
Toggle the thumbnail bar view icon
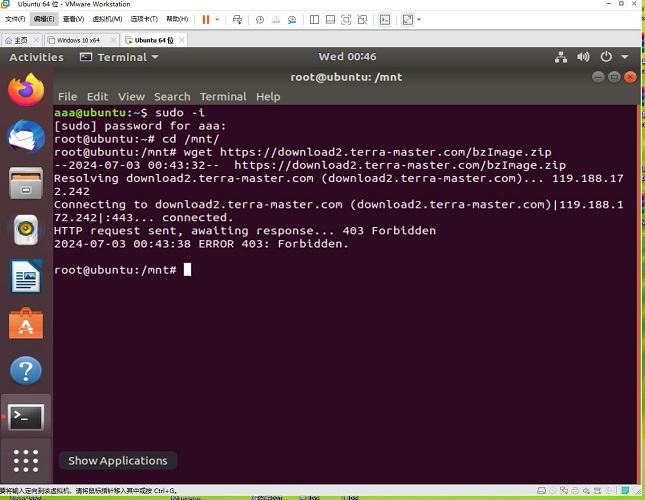(330, 19)
